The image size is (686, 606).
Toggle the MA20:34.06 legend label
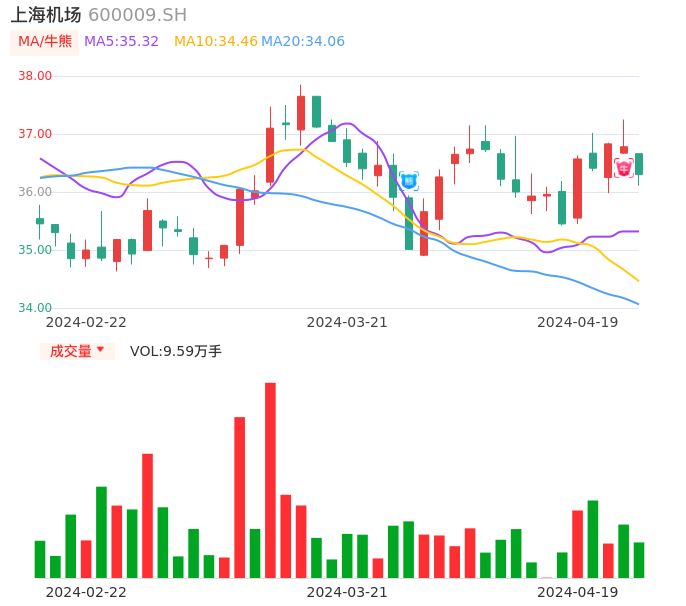tap(303, 41)
